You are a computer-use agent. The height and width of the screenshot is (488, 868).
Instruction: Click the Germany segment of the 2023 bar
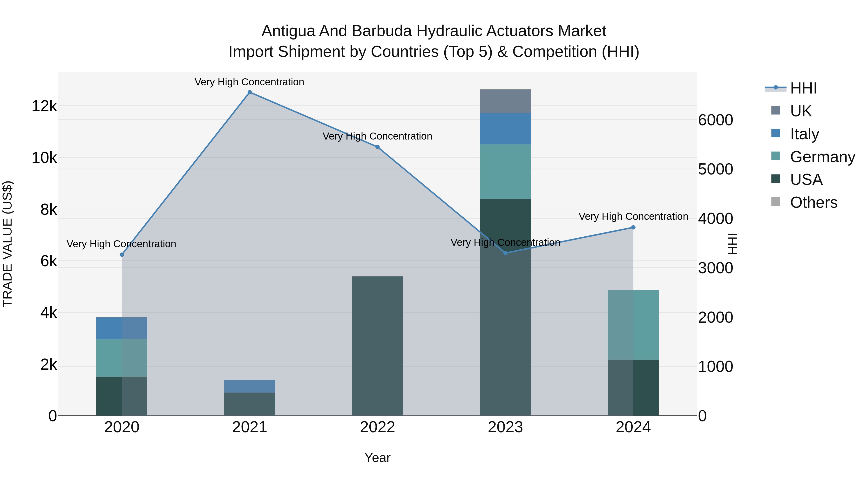(x=505, y=172)
